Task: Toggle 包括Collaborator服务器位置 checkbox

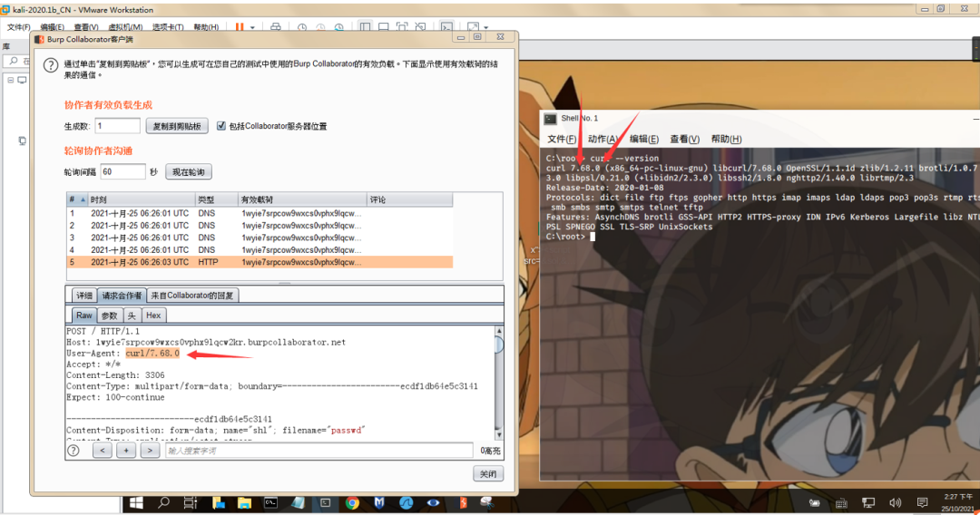Action: pos(221,125)
